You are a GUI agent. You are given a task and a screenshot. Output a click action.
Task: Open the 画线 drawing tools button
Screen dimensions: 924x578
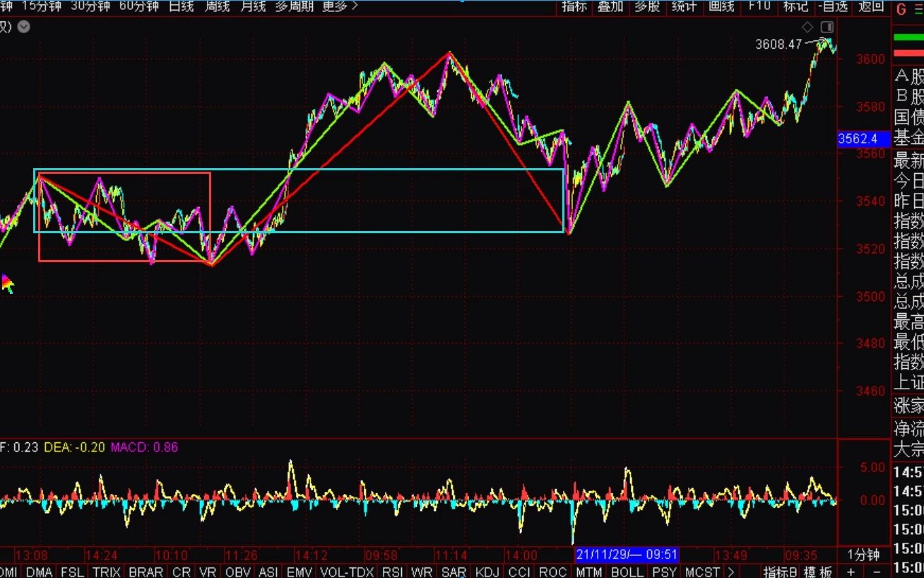pos(721,6)
